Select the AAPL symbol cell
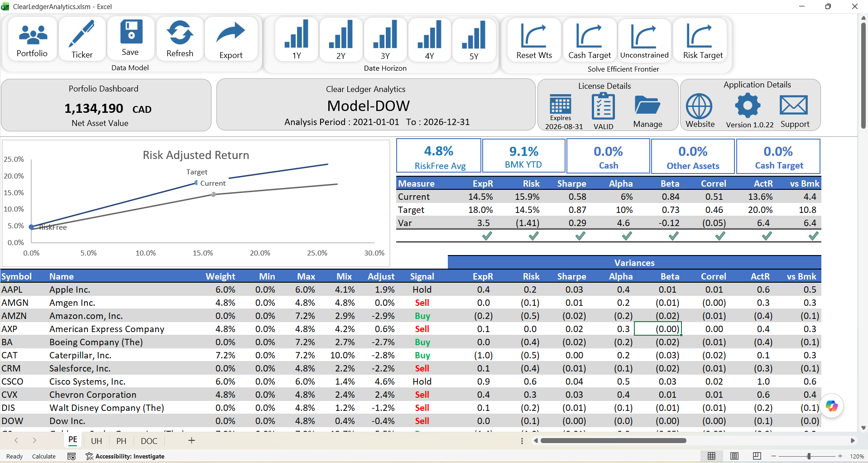This screenshot has height=463, width=868. (x=24, y=289)
